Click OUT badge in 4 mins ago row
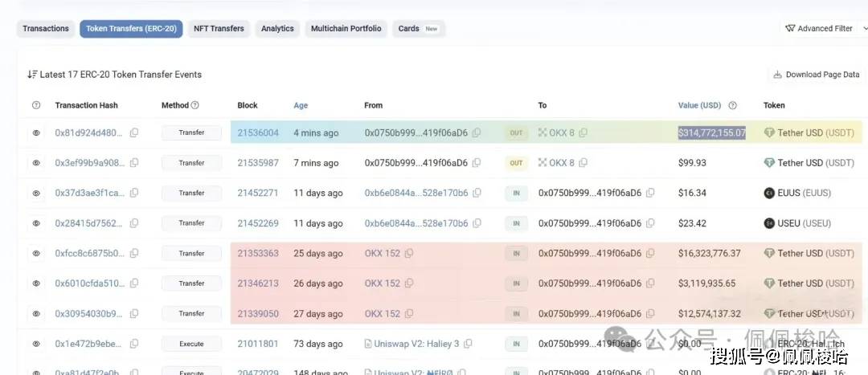 [516, 132]
